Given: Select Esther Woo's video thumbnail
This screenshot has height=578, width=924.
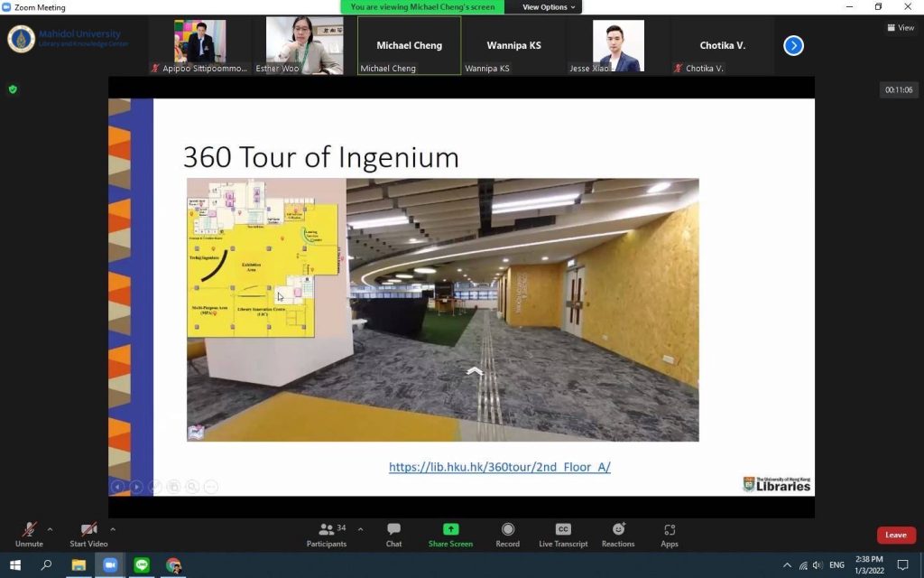Looking at the screenshot, I should click(304, 45).
